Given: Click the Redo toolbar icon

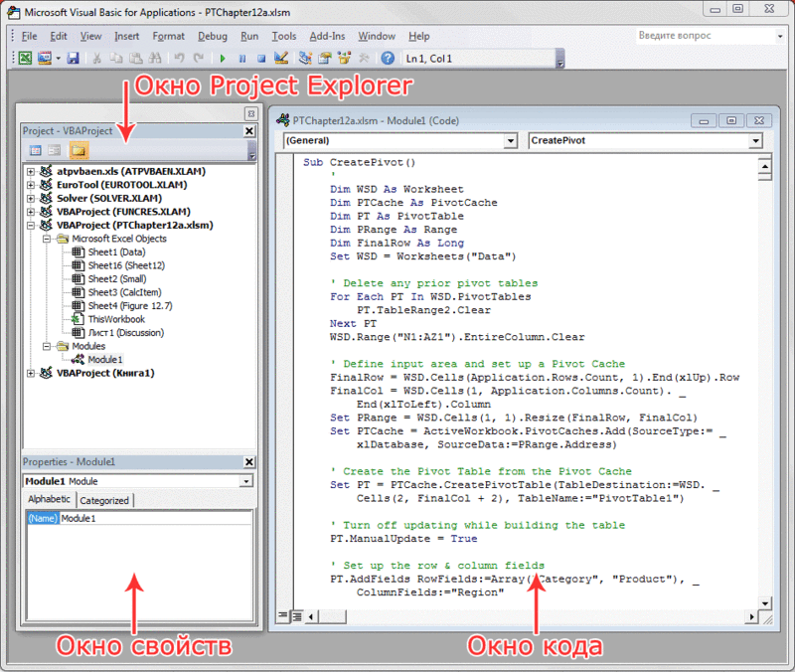Looking at the screenshot, I should (199, 59).
